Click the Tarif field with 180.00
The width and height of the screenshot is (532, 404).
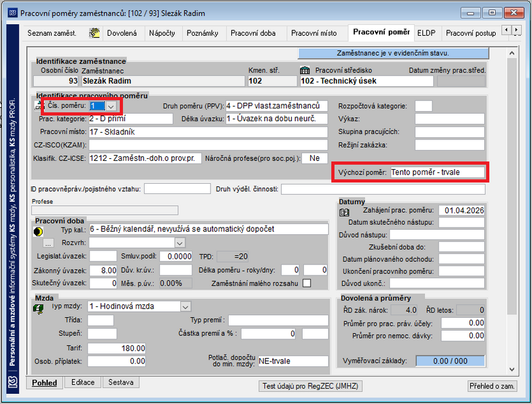click(x=117, y=348)
